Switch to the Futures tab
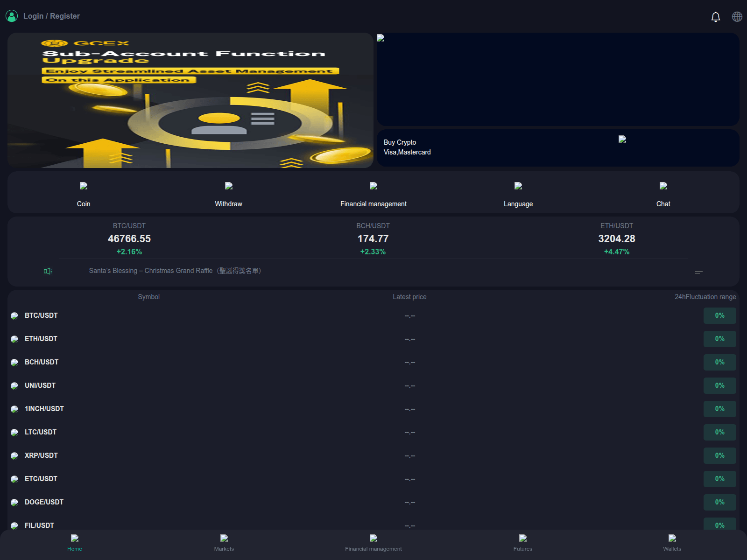 [522, 543]
